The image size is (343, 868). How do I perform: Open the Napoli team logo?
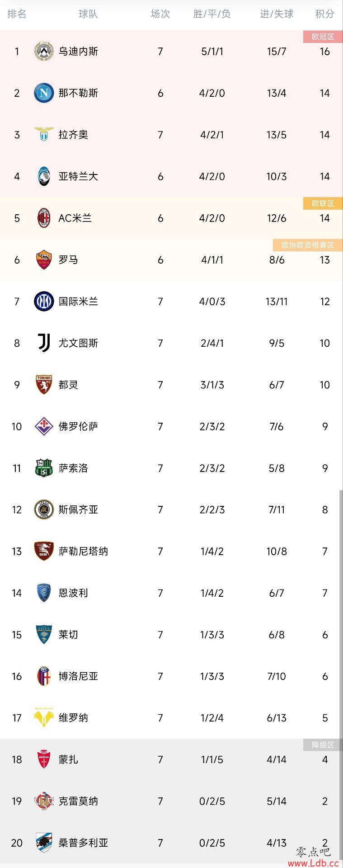pos(44,93)
